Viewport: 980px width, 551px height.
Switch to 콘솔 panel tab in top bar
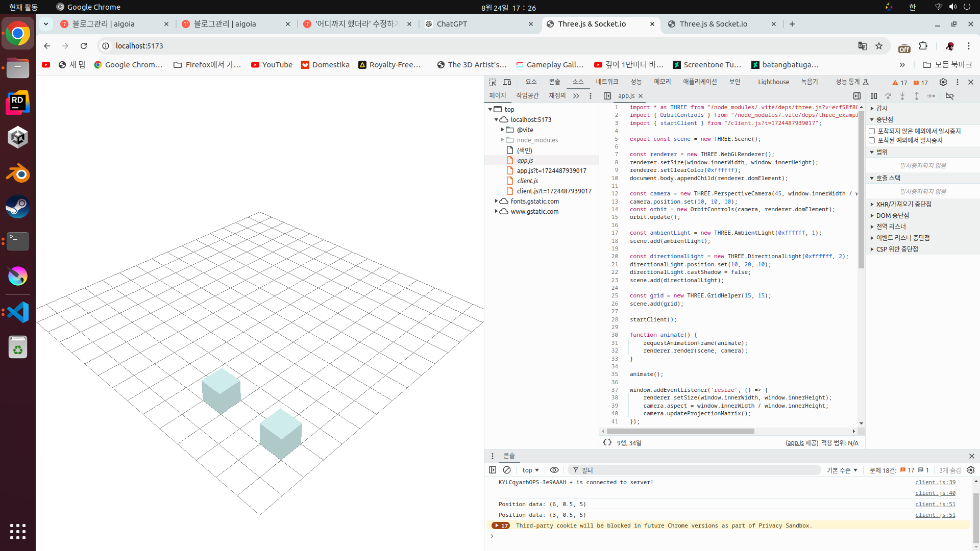point(554,82)
